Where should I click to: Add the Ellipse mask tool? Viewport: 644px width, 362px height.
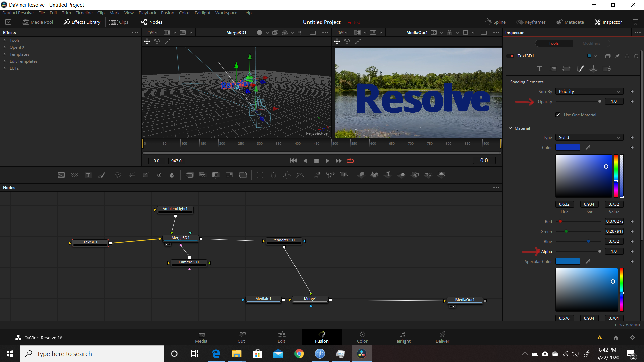(x=273, y=175)
